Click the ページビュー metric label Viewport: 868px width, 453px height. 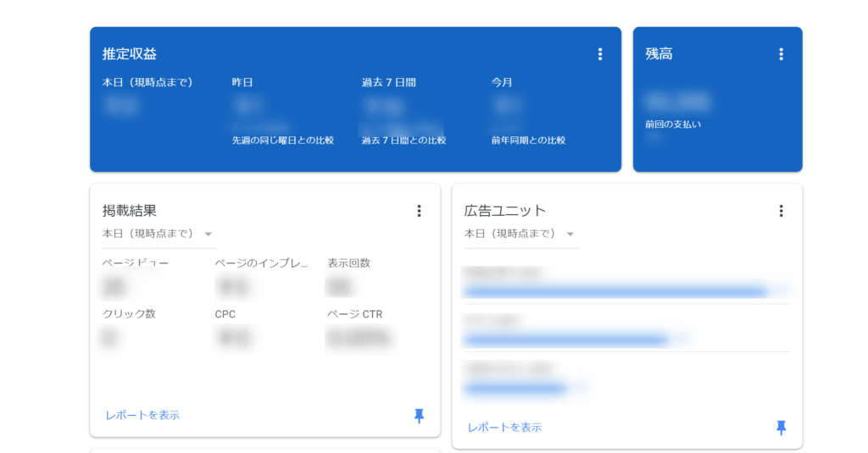pos(135,263)
